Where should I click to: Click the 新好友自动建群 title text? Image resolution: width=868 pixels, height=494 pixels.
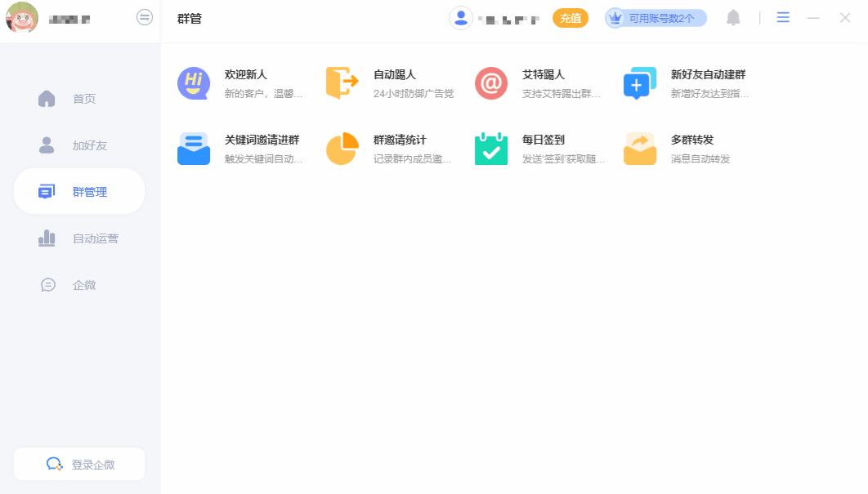709,74
